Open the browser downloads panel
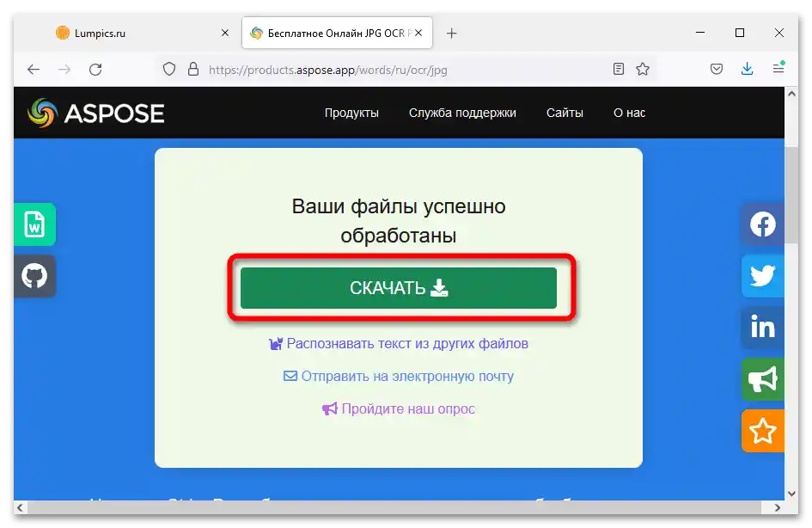This screenshot has width=812, height=528. [748, 69]
